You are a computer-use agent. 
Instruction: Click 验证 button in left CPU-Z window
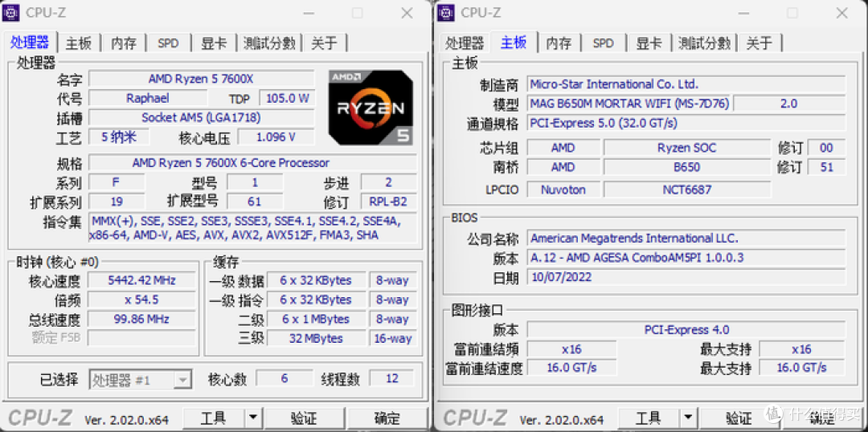(304, 418)
